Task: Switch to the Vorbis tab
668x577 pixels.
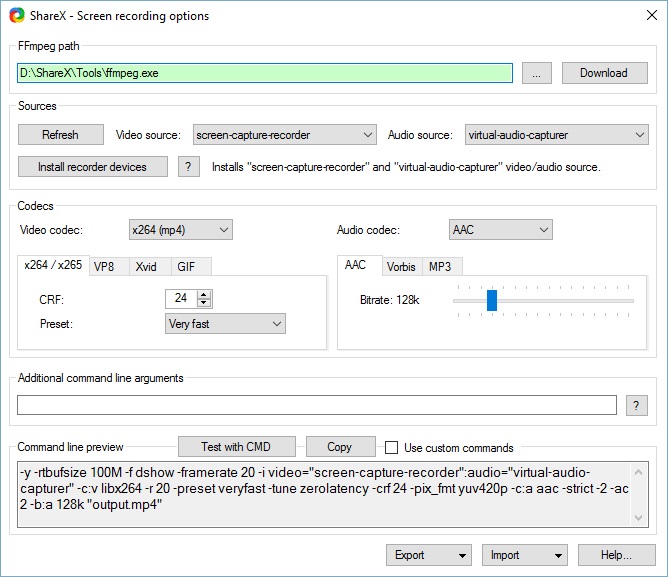Action: (x=401, y=267)
